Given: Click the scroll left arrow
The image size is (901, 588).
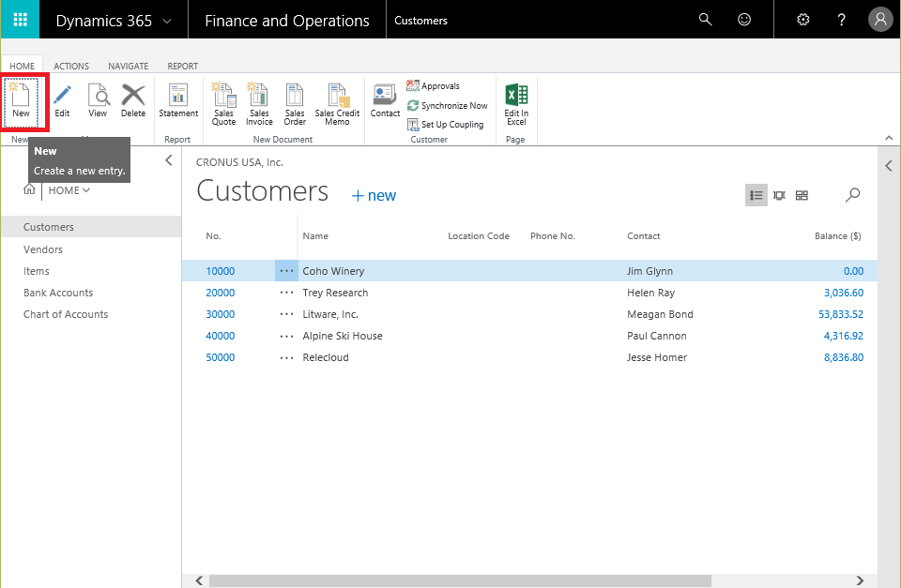Looking at the screenshot, I should coord(199,580).
